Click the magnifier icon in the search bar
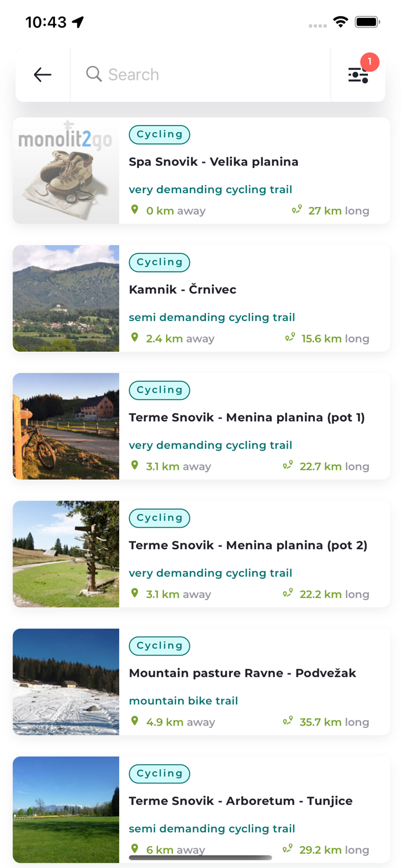Screen dimensions: 401x868 94,74
